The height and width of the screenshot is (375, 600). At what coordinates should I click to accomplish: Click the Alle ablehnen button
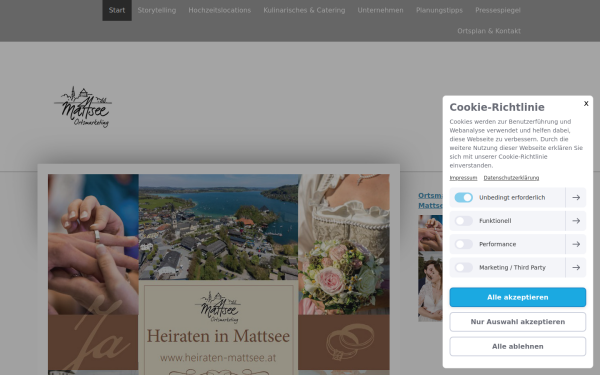click(x=517, y=346)
